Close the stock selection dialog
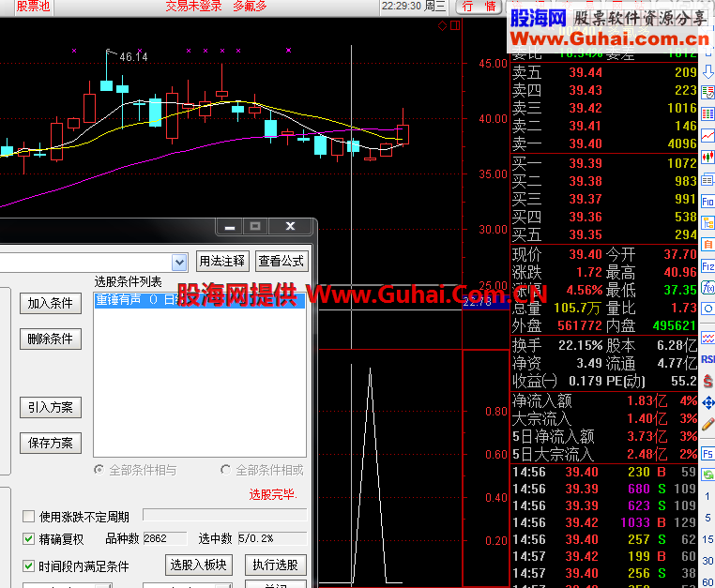This screenshot has height=588, width=715. point(291,227)
